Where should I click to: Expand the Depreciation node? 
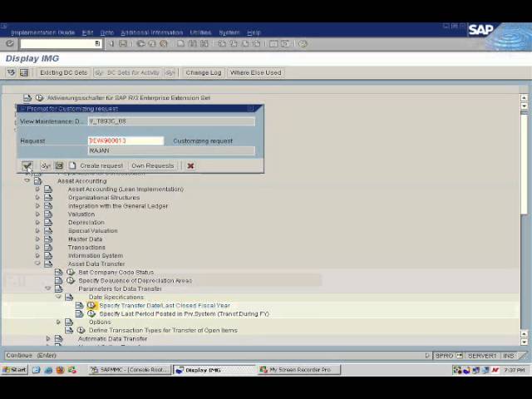coord(37,222)
